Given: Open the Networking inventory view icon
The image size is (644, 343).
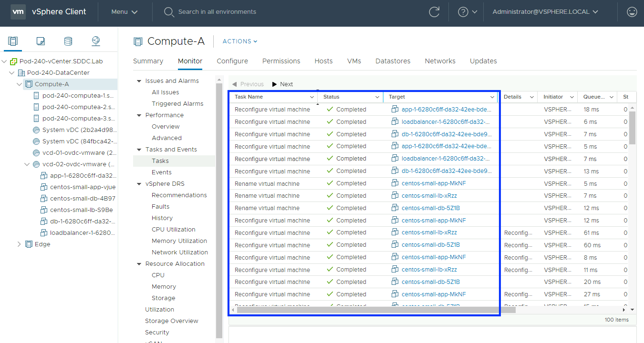Looking at the screenshot, I should click(x=96, y=41).
